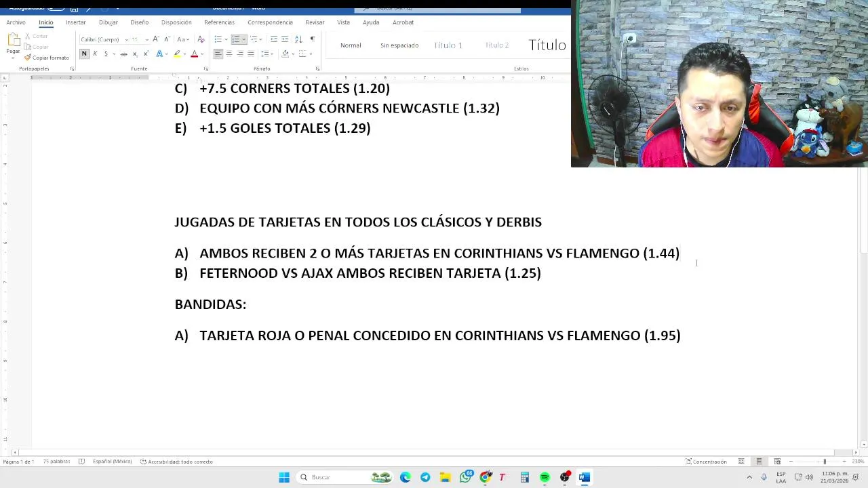Viewport: 868px width, 488px height.
Task: Open the Insertar tab
Action: coord(76,22)
